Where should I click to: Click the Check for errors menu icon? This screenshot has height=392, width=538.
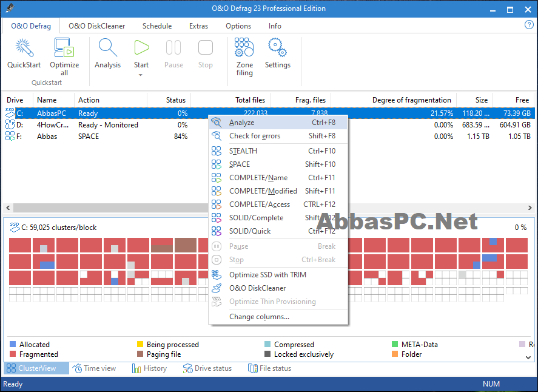pyautogui.click(x=217, y=136)
